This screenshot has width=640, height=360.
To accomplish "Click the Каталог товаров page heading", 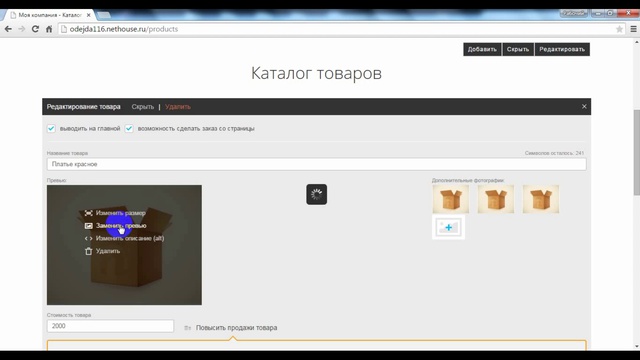I will pos(316,73).
